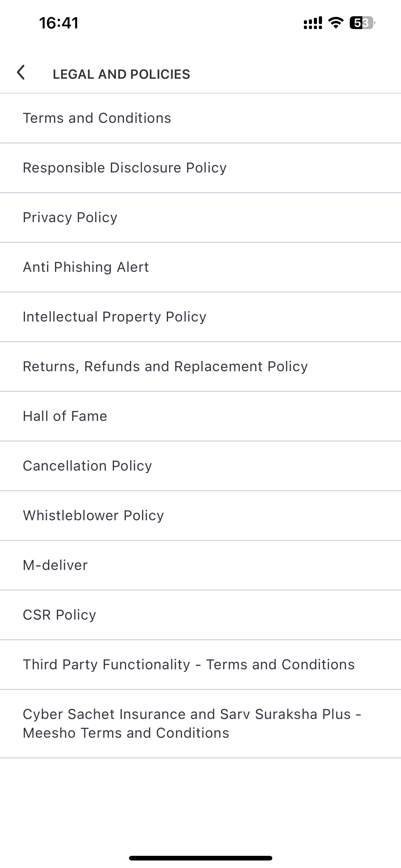Tap the 16:41 clock in status bar

click(x=59, y=23)
